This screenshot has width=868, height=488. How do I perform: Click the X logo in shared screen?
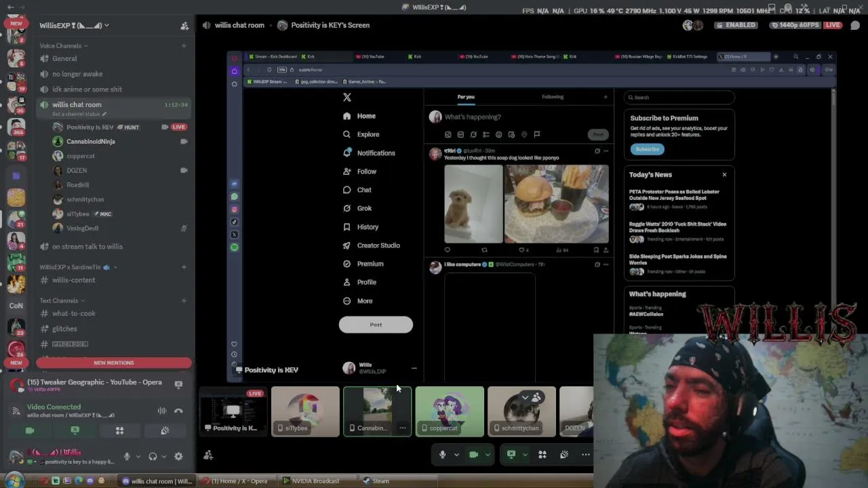347,98
